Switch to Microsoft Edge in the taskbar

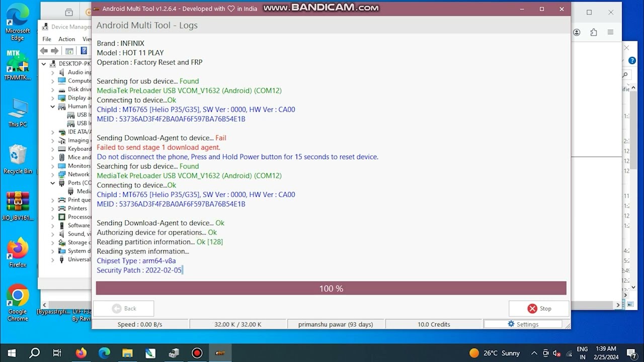click(104, 353)
